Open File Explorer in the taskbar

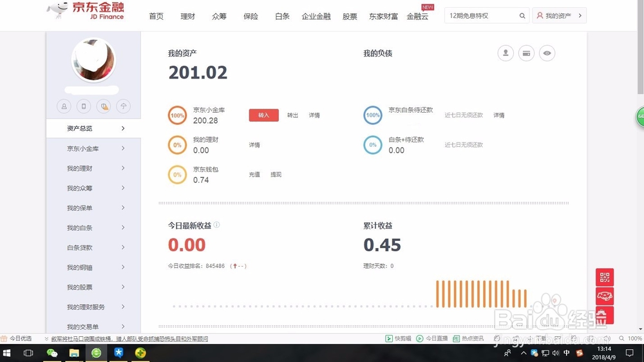(74, 353)
